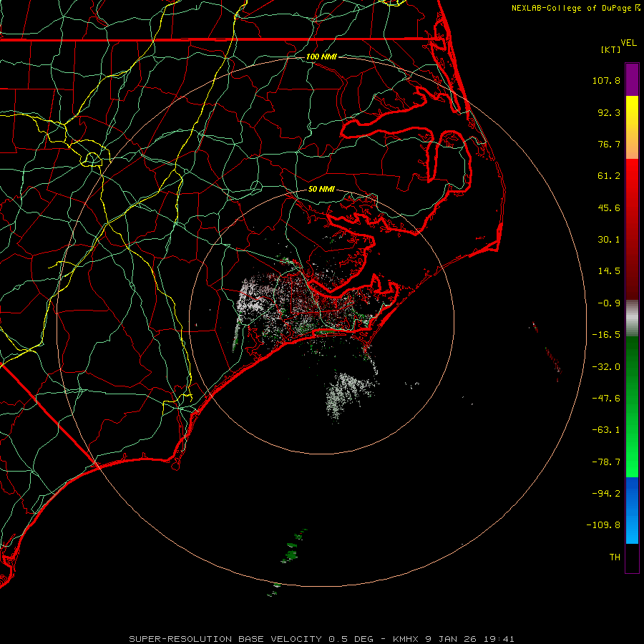The image size is (644, 644).
Task: Click the gray offshore echo patch south of coast
Action: 349,392
